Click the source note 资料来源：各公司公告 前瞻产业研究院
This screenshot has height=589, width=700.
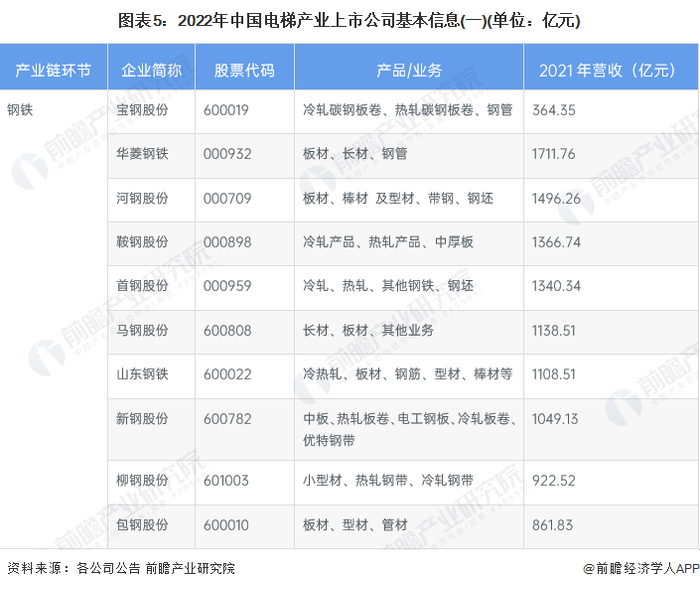[121, 568]
